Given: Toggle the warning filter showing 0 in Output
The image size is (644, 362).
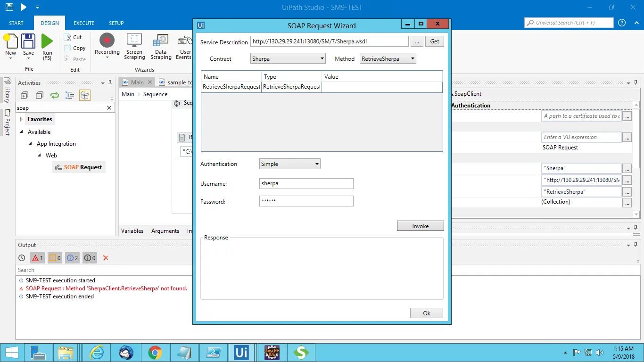Looking at the screenshot, I should pyautogui.click(x=55, y=258).
